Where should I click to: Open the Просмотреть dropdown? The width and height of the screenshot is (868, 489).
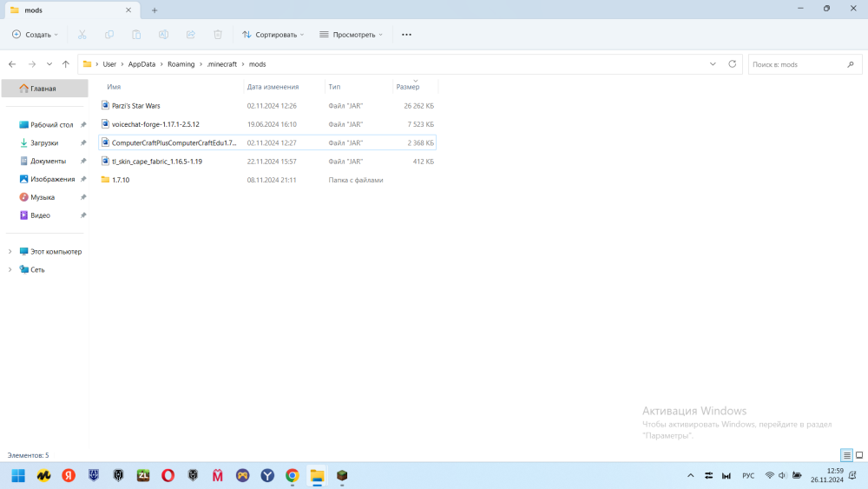coord(351,35)
